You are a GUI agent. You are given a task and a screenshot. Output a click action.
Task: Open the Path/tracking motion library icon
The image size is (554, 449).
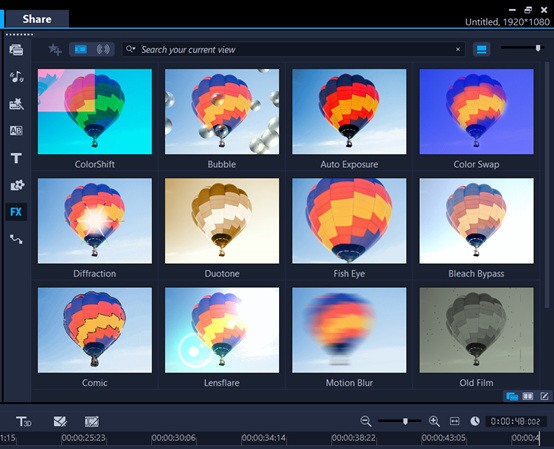(16, 239)
